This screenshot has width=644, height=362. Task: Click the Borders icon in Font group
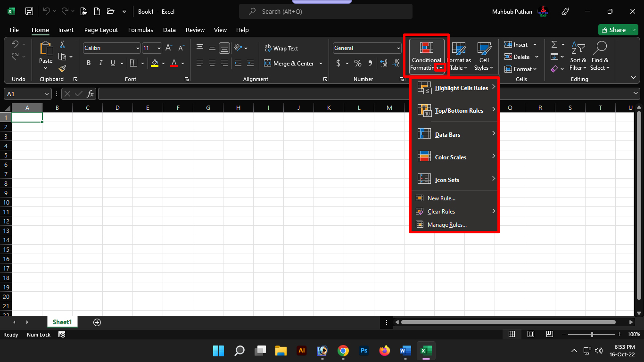click(133, 63)
